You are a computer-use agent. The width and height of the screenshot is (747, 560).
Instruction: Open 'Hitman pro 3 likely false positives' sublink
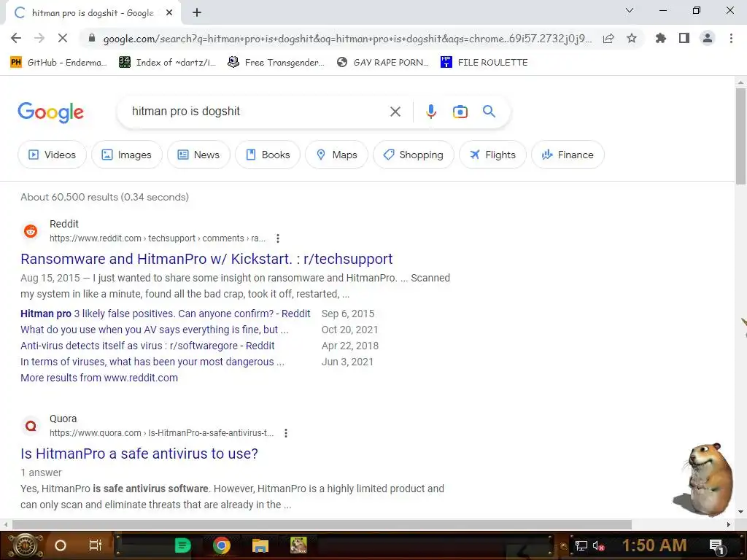pos(166,314)
